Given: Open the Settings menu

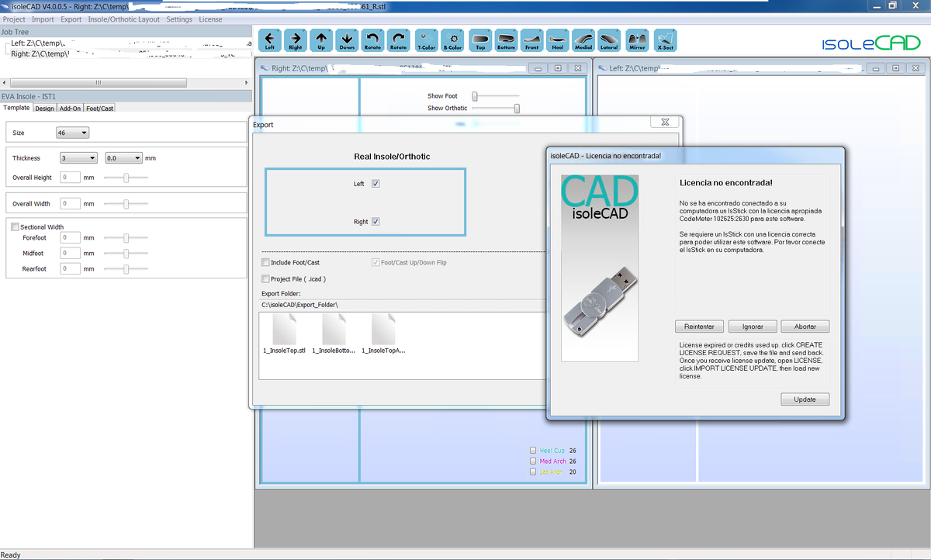Looking at the screenshot, I should click(179, 19).
